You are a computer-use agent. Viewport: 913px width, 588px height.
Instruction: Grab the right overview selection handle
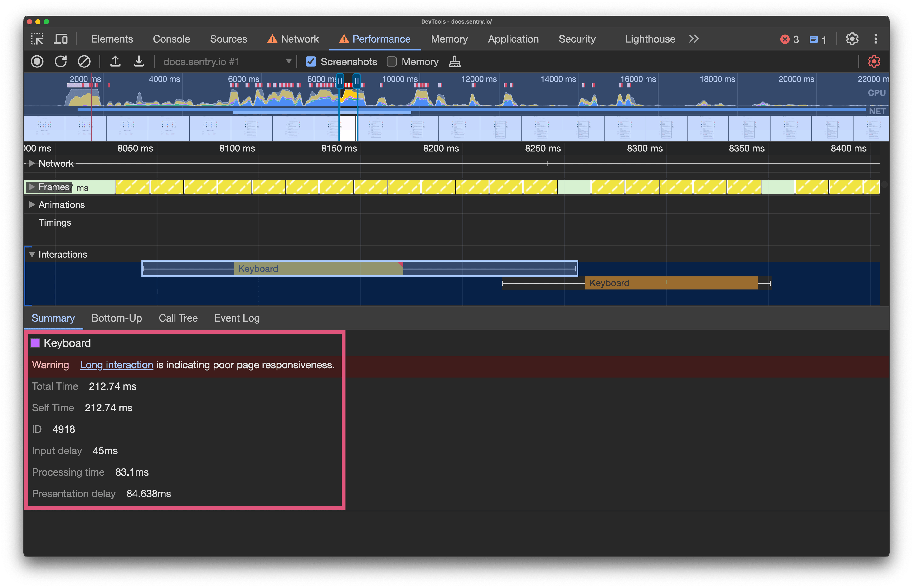356,81
